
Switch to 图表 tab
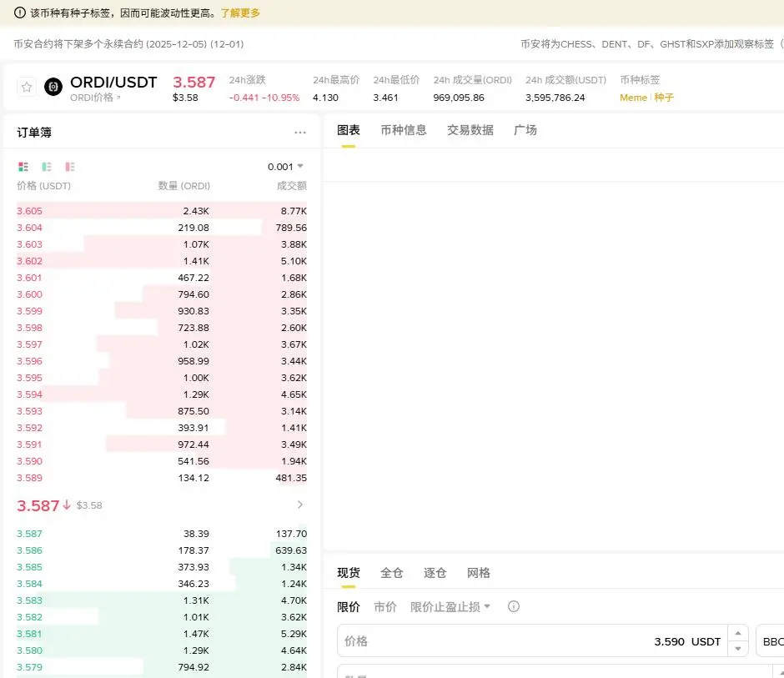349,130
